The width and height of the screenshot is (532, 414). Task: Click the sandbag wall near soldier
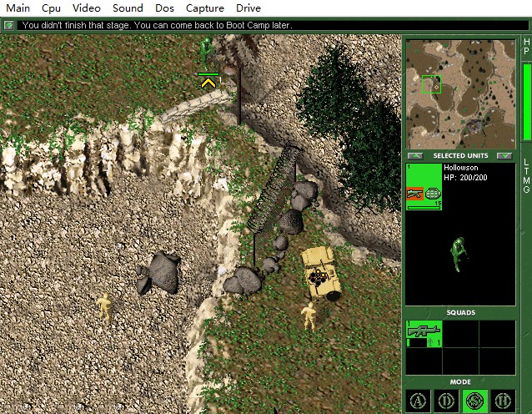(x=195, y=105)
